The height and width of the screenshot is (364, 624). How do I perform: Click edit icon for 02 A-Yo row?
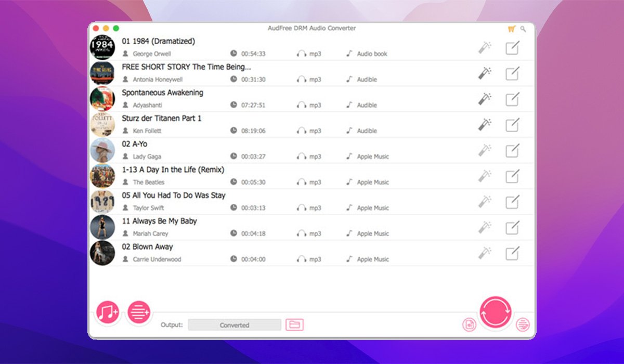[512, 150]
